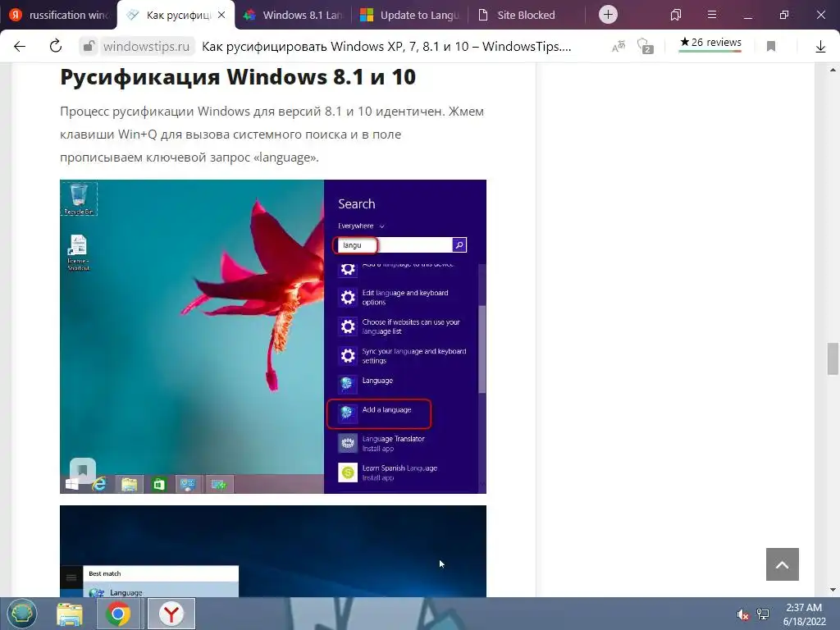Go back using the browser back arrow
Viewport: 840px width, 630px height.
(x=20, y=47)
